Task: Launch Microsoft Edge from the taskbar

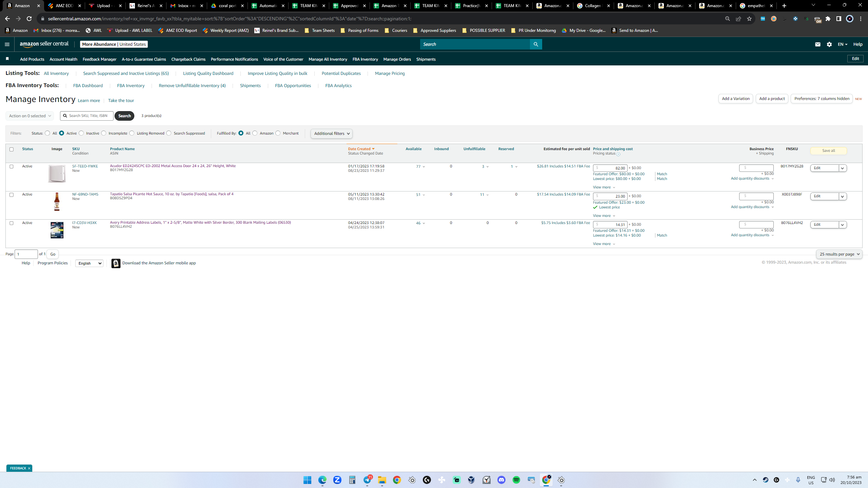Action: [322, 480]
